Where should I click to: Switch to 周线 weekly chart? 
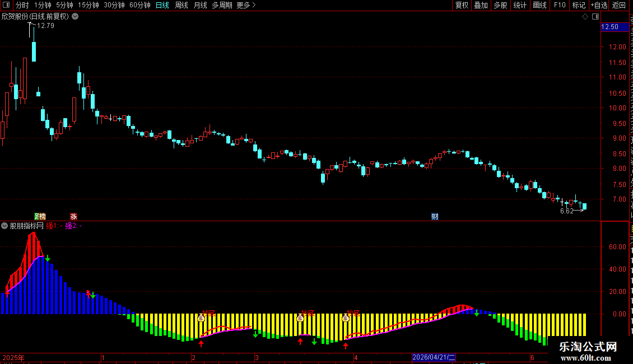tap(181, 5)
